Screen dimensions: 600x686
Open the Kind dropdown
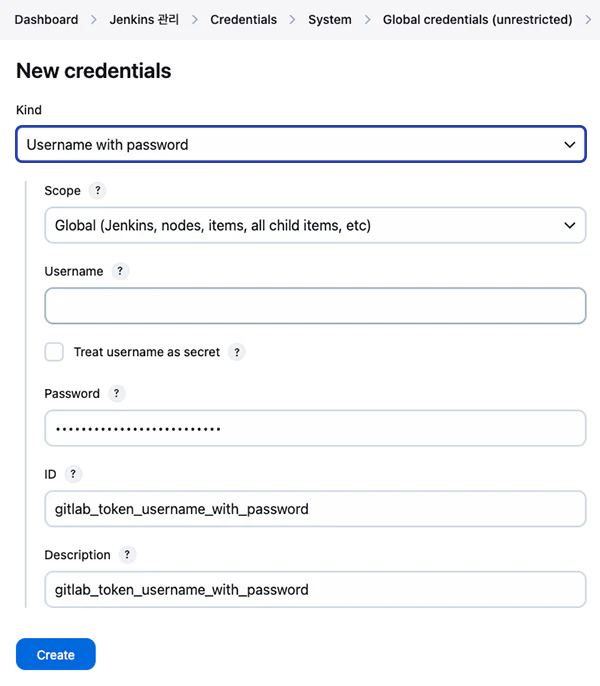(x=301, y=144)
